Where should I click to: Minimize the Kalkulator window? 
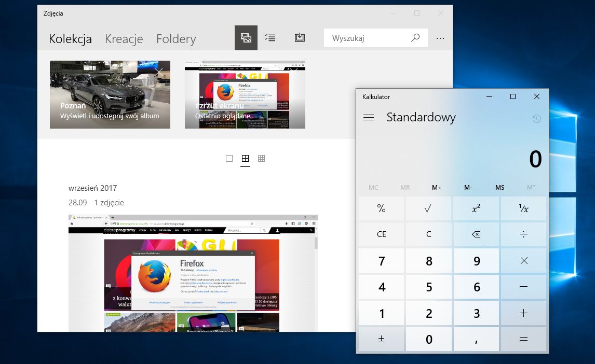489,96
